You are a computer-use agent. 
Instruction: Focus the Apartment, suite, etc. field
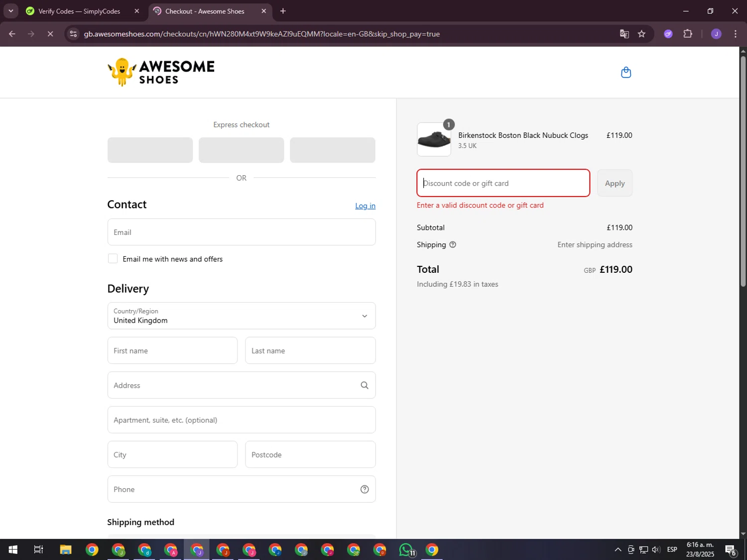tap(242, 420)
